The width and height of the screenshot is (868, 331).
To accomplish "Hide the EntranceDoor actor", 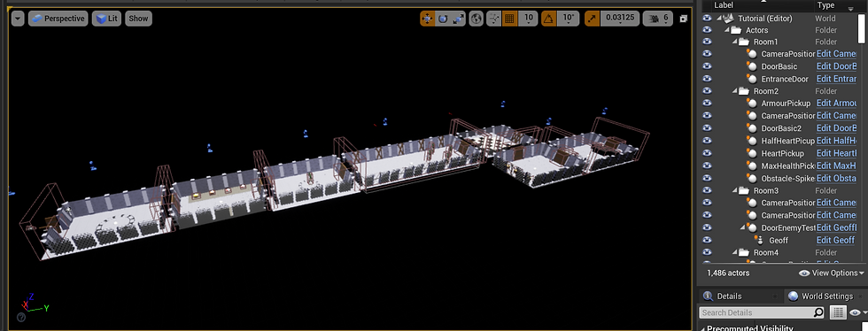I will [707, 79].
